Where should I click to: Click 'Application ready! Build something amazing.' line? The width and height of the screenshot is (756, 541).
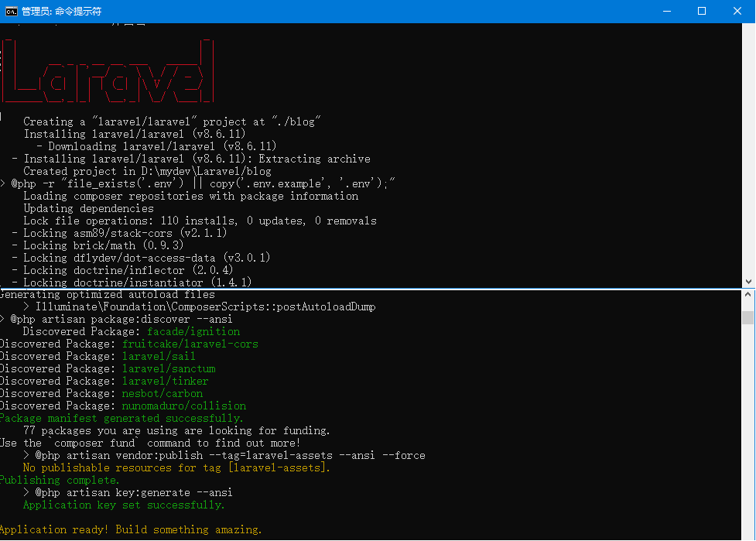[x=131, y=529]
